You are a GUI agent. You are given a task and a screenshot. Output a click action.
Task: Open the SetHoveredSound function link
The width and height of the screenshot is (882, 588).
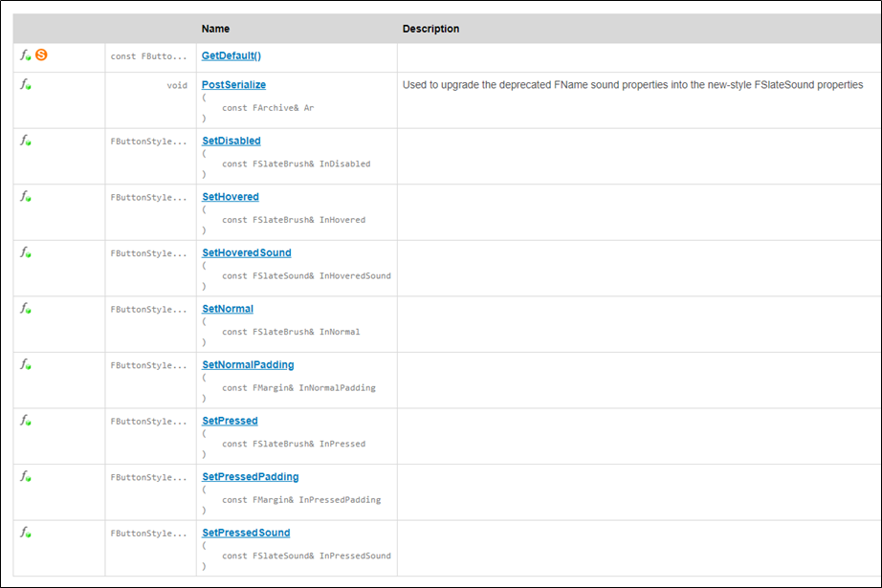247,252
